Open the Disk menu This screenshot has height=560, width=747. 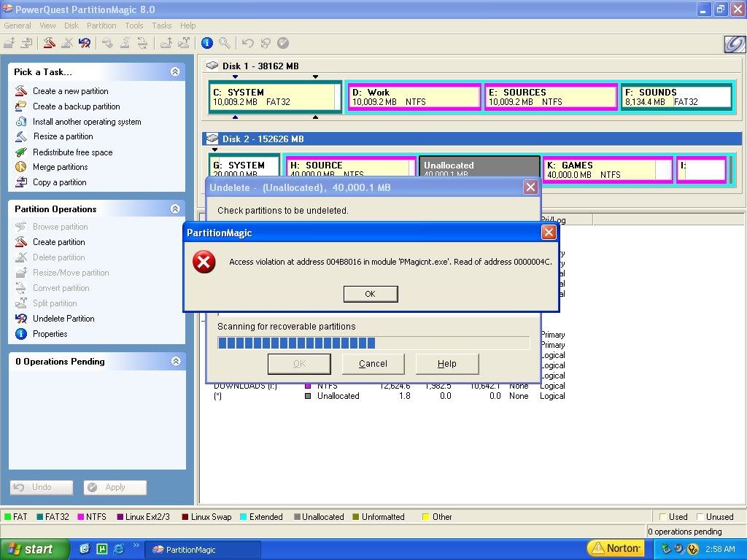tap(71, 26)
